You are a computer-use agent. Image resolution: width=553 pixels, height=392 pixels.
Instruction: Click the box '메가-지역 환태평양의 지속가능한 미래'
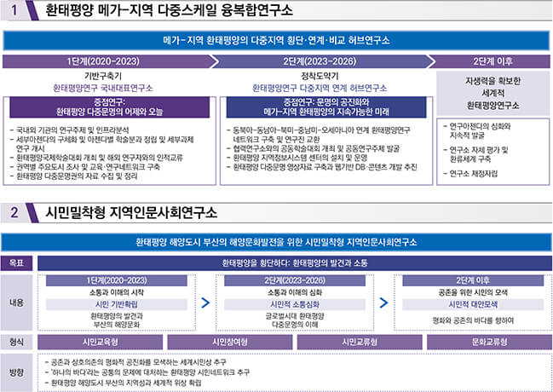coord(326,107)
